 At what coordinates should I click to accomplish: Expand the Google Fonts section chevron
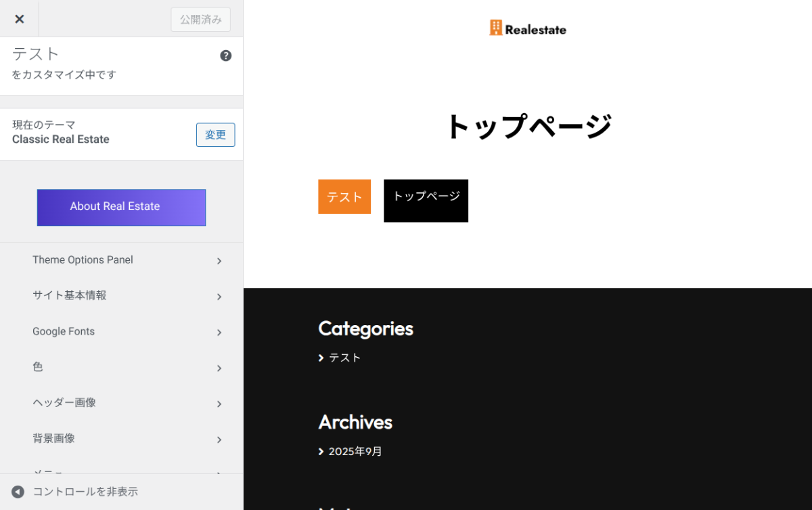click(x=219, y=332)
